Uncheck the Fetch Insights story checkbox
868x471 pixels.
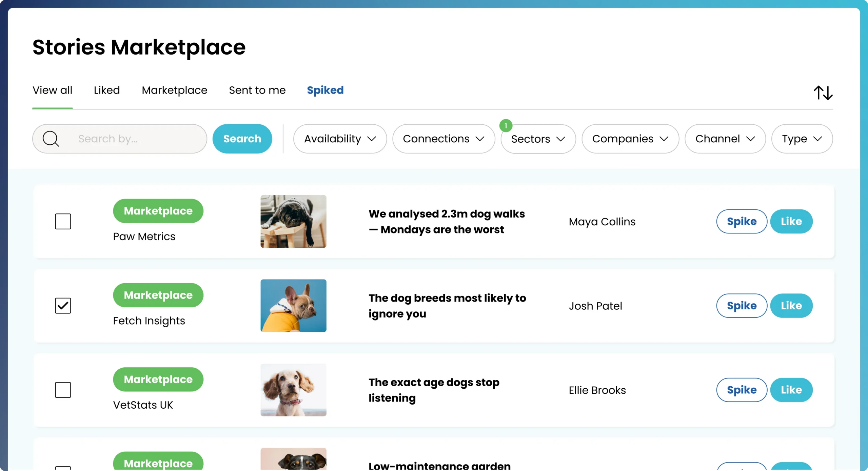[63, 306]
